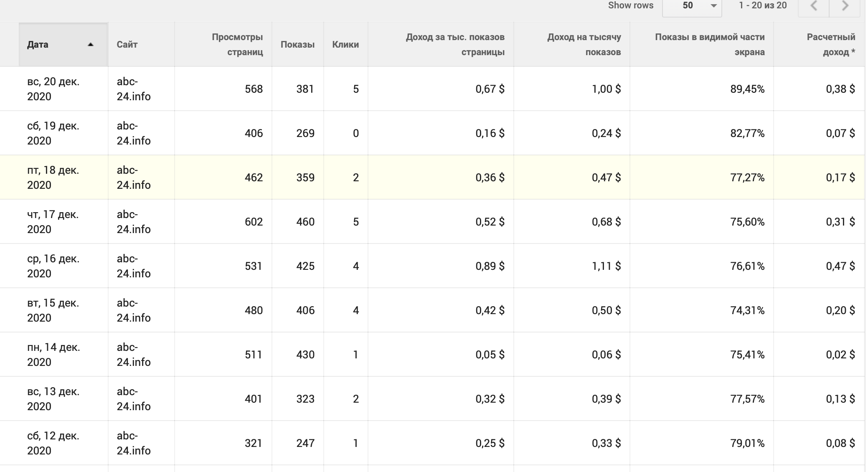The width and height of the screenshot is (868, 472).
Task: Sort by Доход за тыс. показов страницы header
Action: tap(441, 44)
